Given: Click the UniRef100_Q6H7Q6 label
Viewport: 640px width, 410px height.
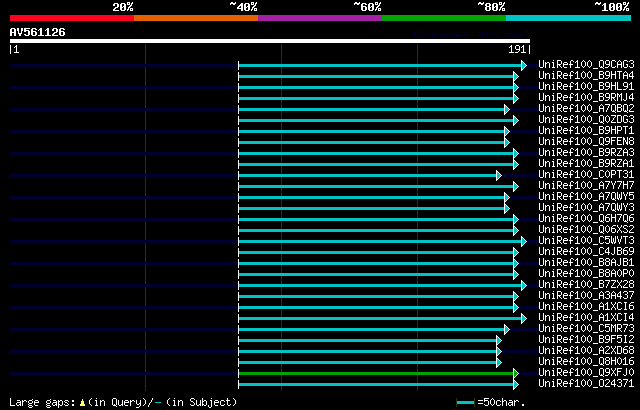Looking at the screenshot, I should tap(586, 219).
